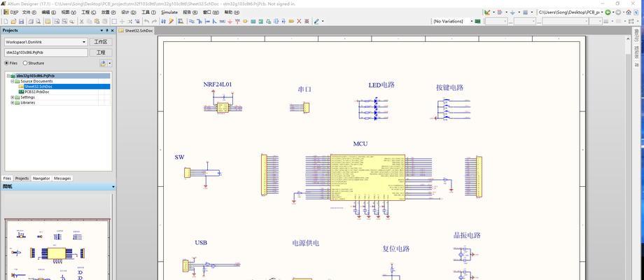Click the rectangle selection icon
Image resolution: width=644 pixels, height=280 pixels.
coord(114,21)
